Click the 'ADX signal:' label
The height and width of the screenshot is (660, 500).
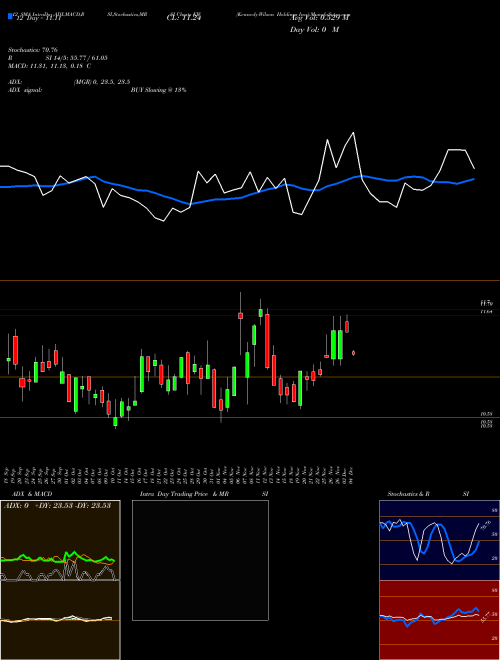click(x=25, y=90)
